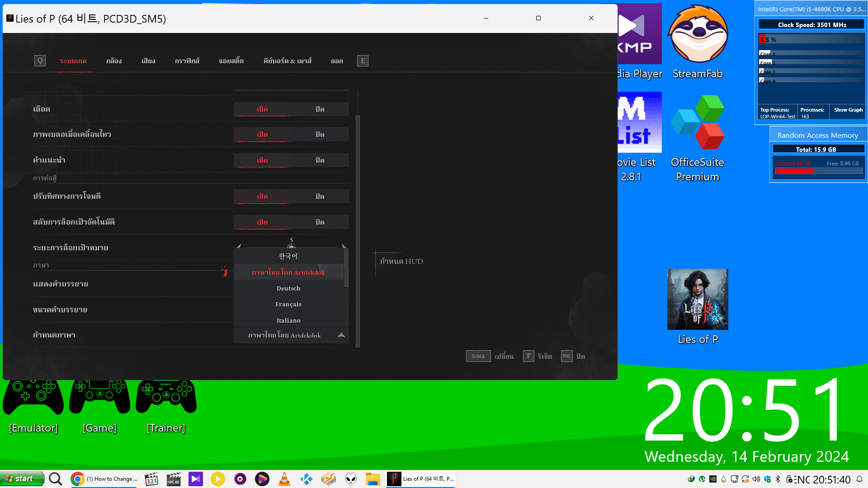Open the small purple circle player taskbar icon

[x=240, y=479]
